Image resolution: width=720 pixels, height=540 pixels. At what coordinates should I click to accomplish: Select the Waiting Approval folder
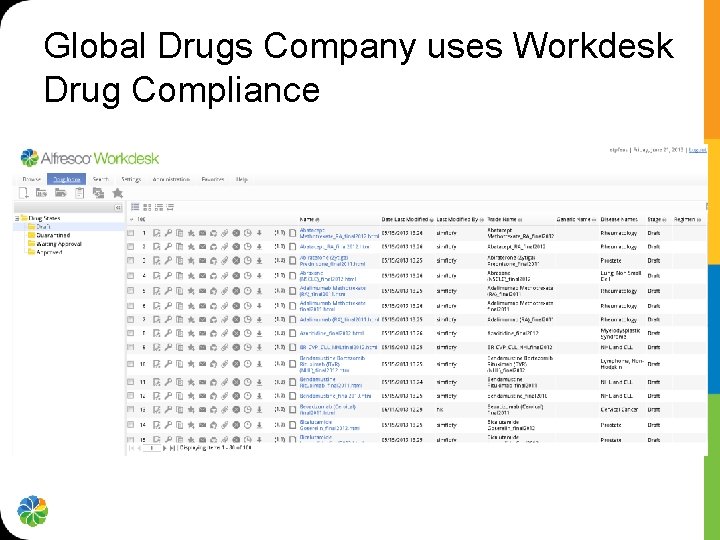[x=55, y=244]
